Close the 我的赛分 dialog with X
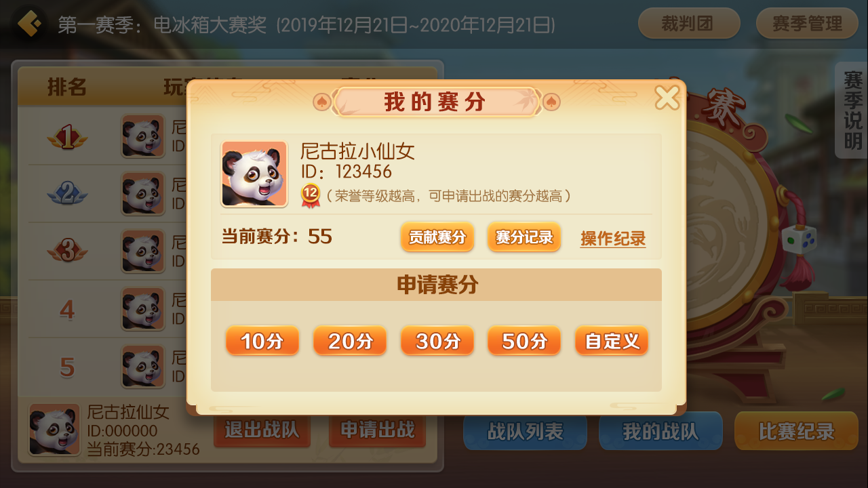868x488 pixels. pyautogui.click(x=667, y=98)
